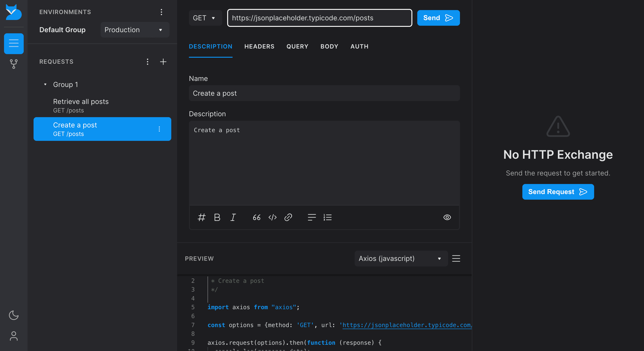Open the GET method dropdown
Image resolution: width=644 pixels, height=351 pixels.
tap(205, 18)
